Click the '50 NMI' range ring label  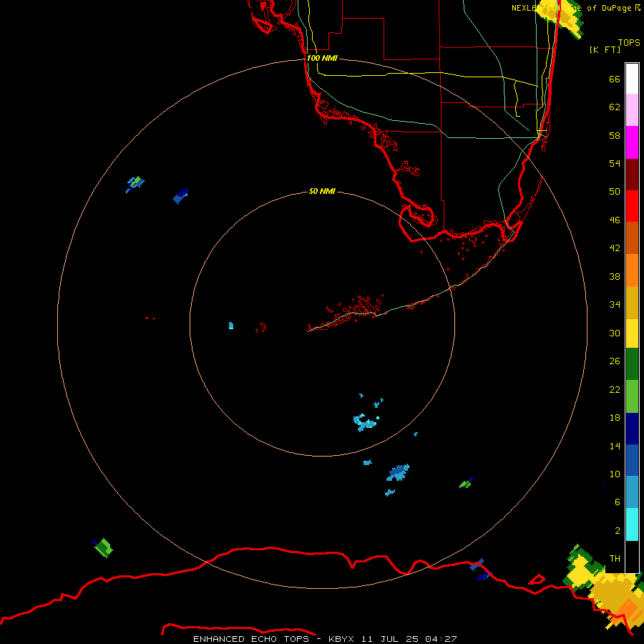tap(322, 191)
